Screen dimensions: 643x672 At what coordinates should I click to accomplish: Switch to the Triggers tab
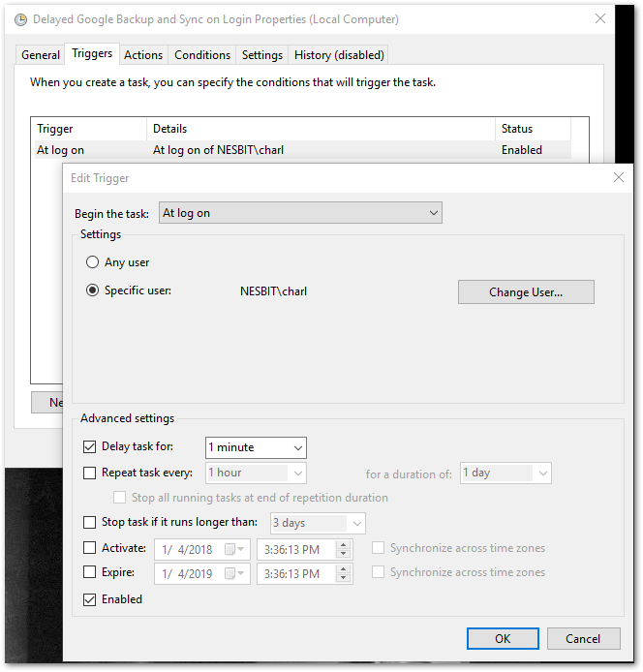coord(92,53)
